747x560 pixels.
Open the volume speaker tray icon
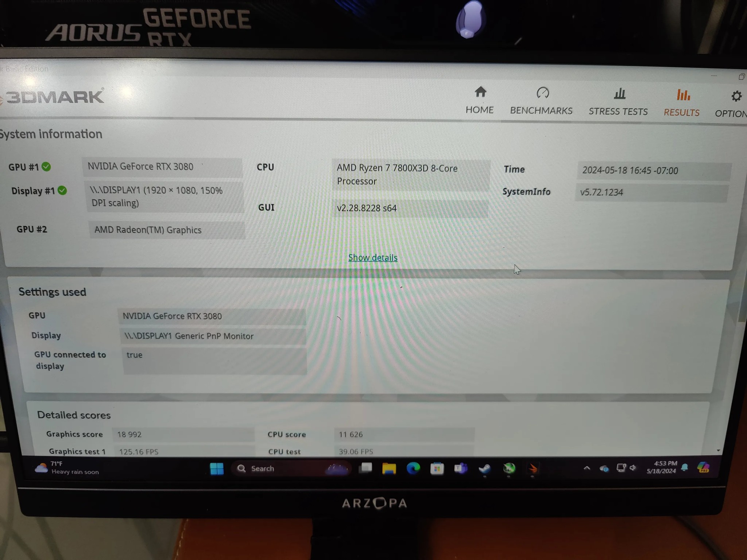pos(633,467)
